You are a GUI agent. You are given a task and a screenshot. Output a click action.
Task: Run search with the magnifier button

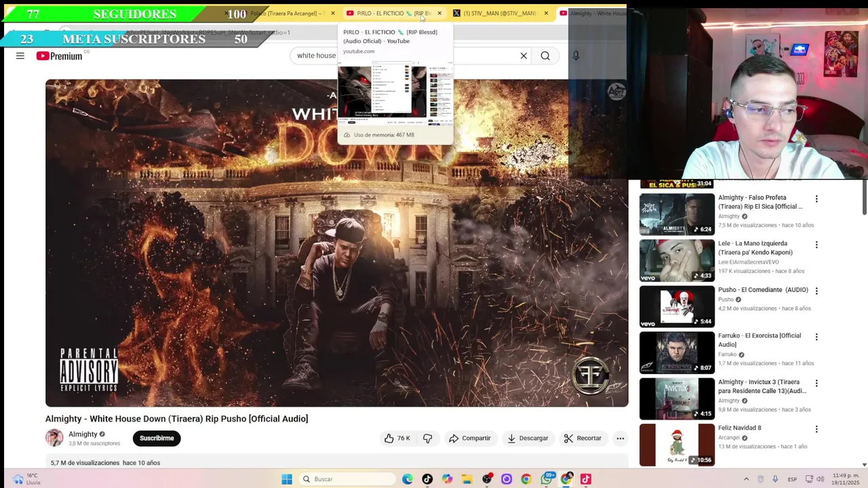545,56
